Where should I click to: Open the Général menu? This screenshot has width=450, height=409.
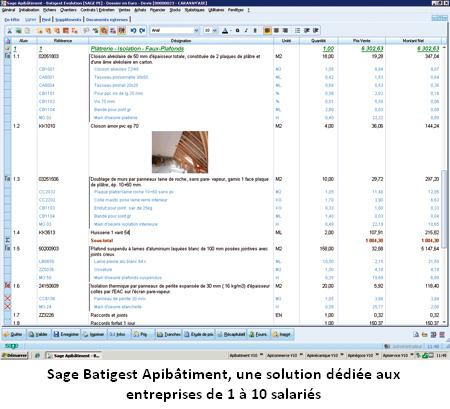pos(8,10)
